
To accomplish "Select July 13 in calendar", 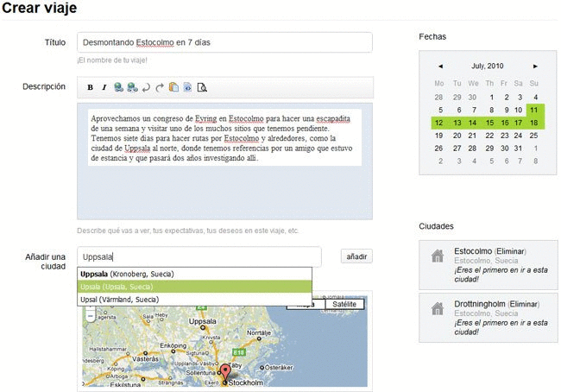I will pos(457,123).
